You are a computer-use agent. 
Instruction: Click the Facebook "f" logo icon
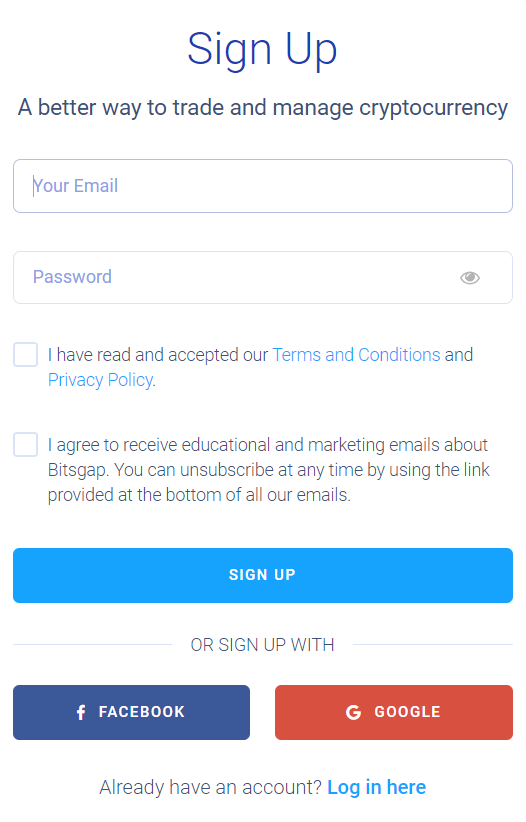point(81,712)
